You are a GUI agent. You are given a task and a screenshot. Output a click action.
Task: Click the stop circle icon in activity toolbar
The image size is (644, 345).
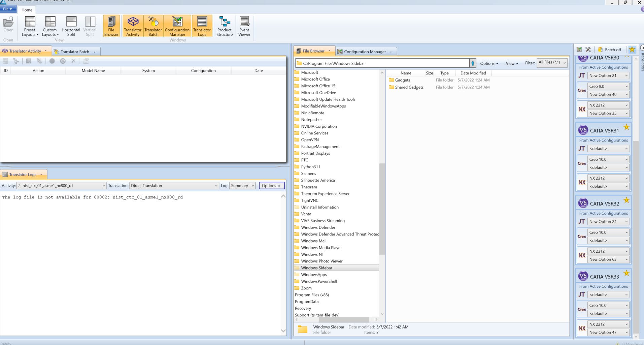coord(52,61)
